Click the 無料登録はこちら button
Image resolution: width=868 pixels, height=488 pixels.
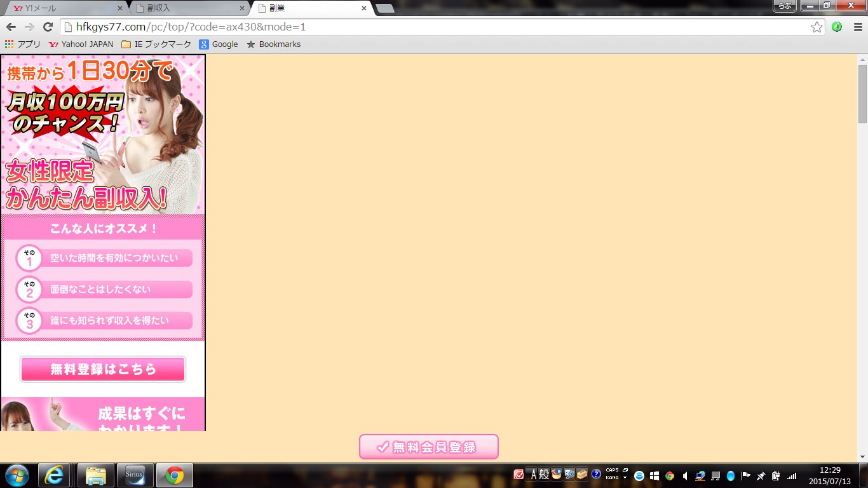(x=103, y=369)
